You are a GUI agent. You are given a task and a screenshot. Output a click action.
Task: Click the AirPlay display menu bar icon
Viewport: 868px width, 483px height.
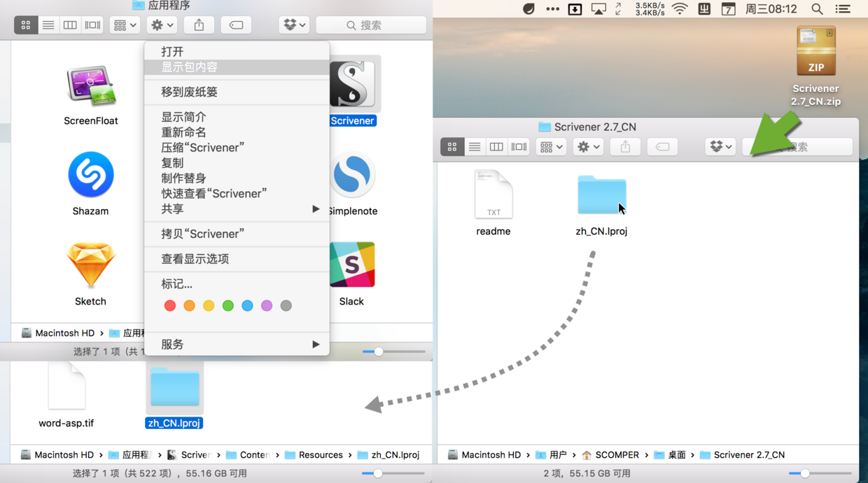[x=598, y=9]
